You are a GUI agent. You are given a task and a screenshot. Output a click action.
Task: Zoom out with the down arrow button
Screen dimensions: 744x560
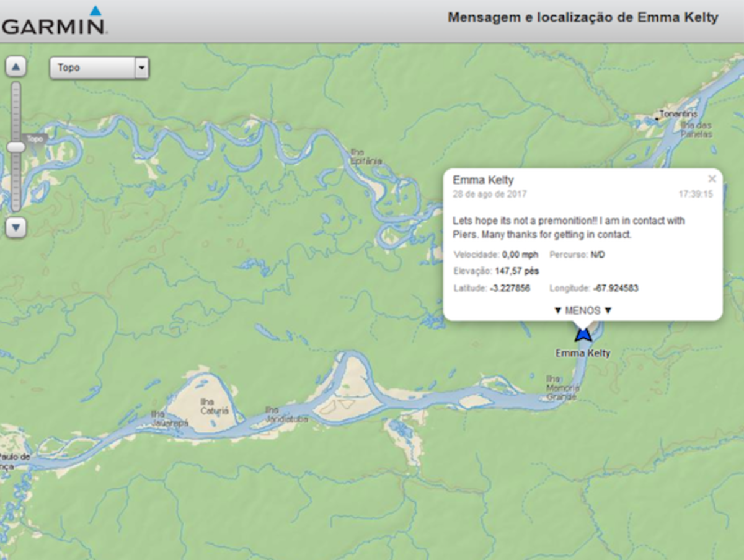16,227
